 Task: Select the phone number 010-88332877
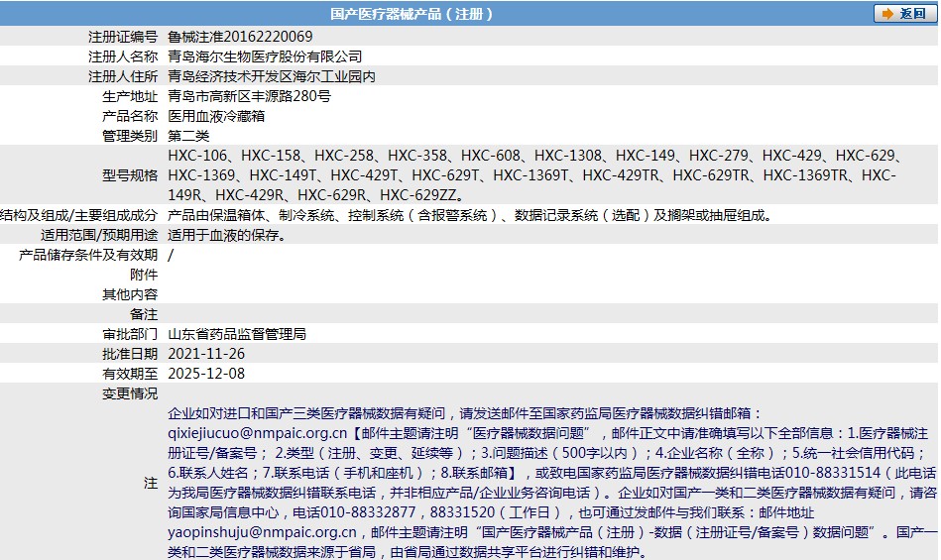[x=368, y=512]
